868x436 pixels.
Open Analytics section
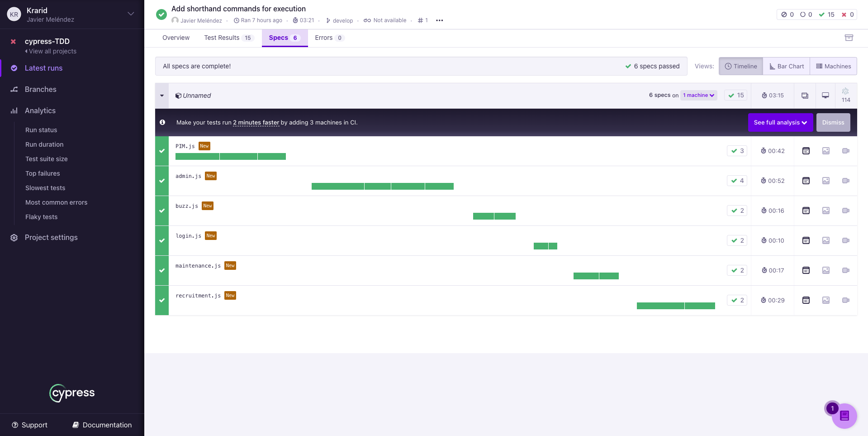tap(40, 110)
